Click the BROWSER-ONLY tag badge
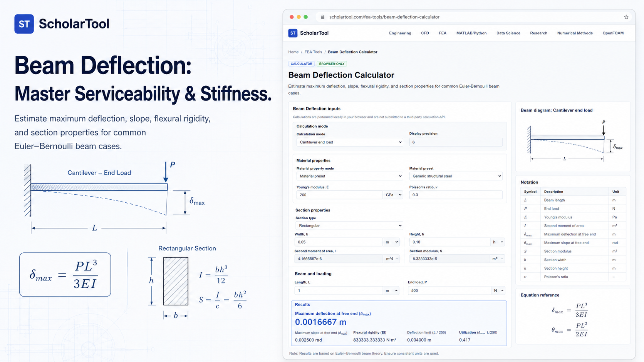 pyautogui.click(x=332, y=64)
